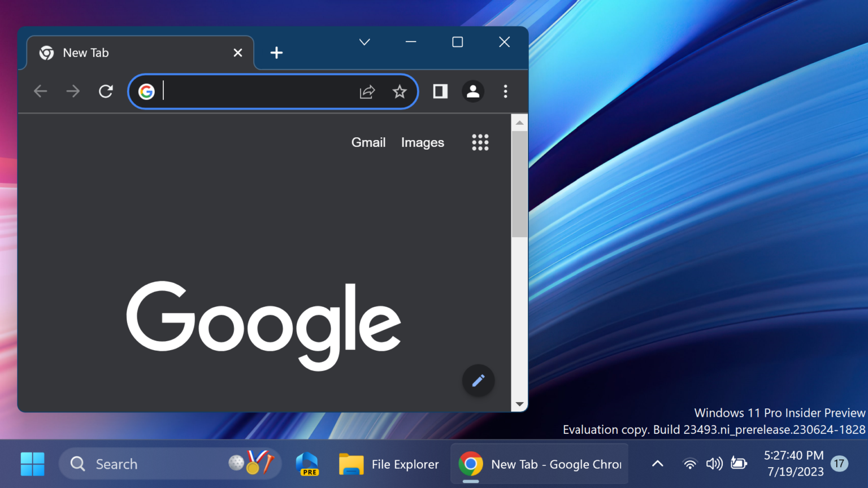Switch to the New Tab browser tab

[x=113, y=53]
